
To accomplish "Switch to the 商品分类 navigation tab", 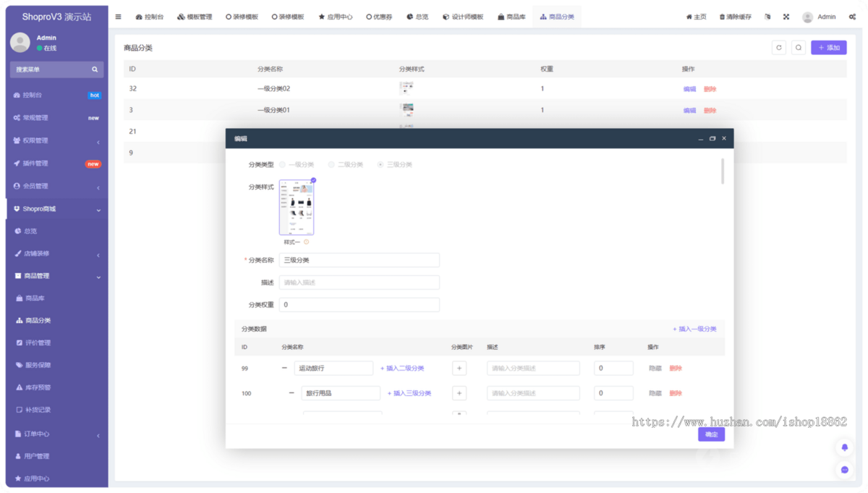I will click(x=556, y=16).
